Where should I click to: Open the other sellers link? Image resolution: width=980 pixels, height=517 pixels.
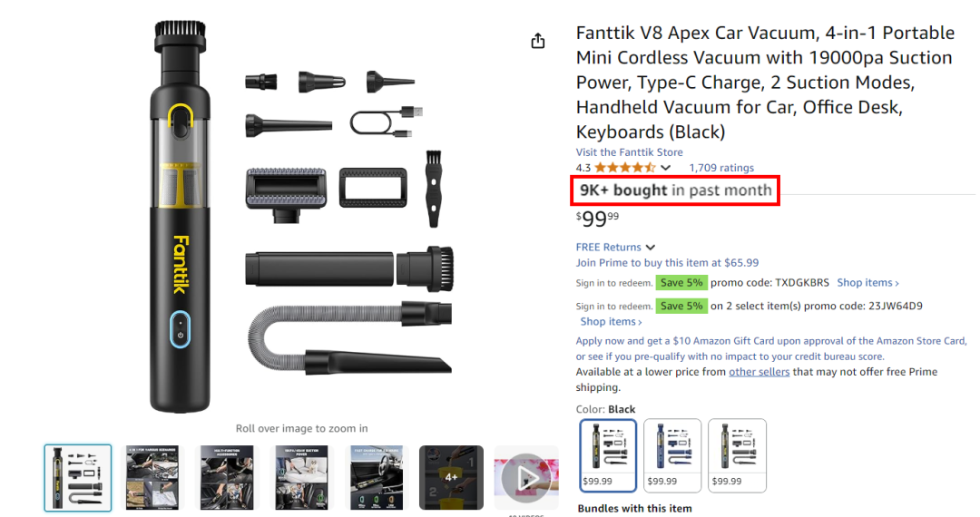point(759,372)
